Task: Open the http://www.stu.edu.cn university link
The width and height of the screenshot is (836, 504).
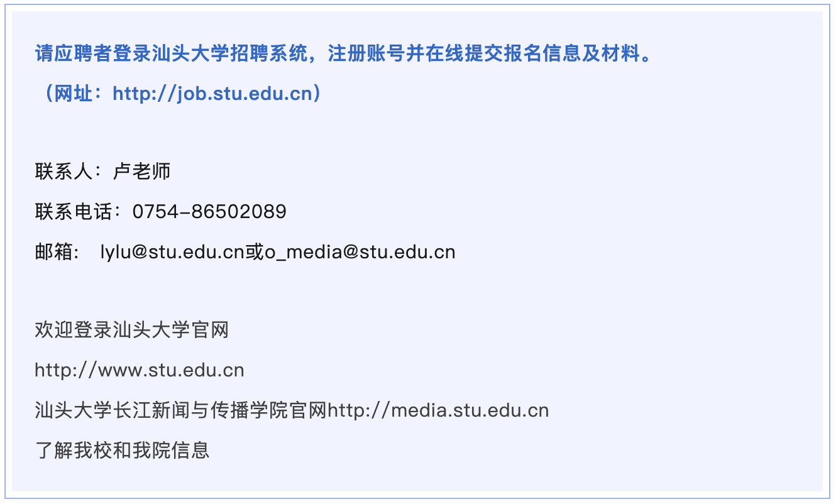Action: pos(140,370)
